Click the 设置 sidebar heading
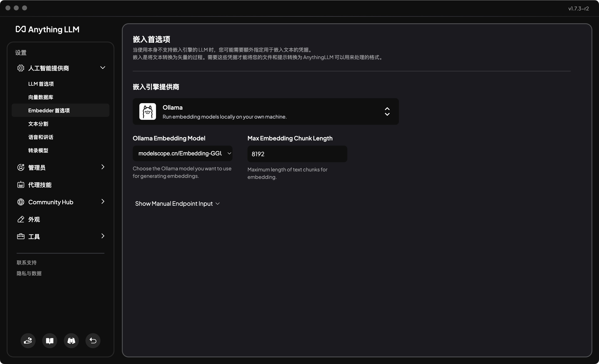 21,53
